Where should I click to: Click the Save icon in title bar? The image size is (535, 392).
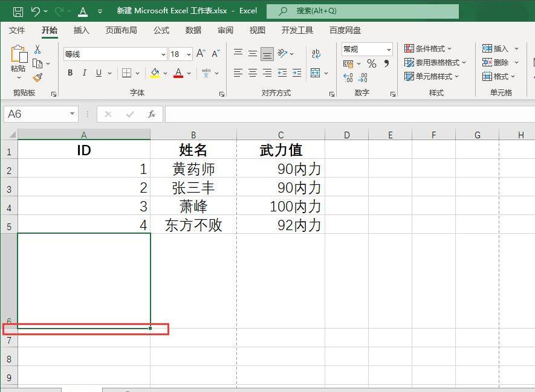click(18, 11)
